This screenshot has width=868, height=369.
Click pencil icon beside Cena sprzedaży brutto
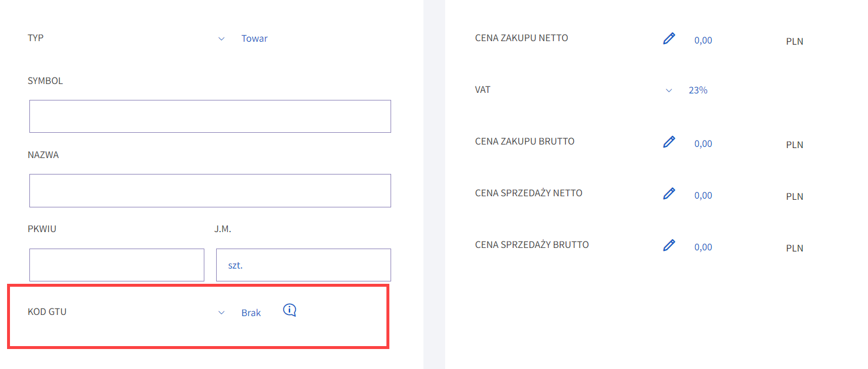(x=669, y=246)
